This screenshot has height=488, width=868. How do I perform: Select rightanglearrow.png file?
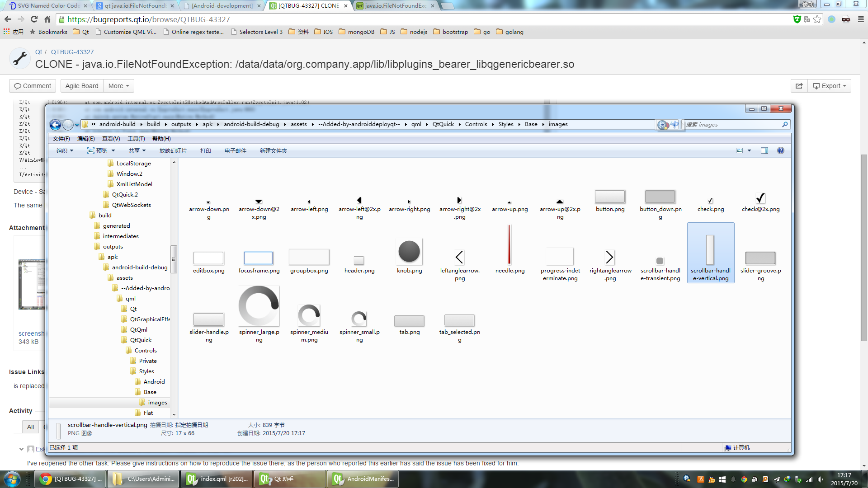[x=610, y=265]
